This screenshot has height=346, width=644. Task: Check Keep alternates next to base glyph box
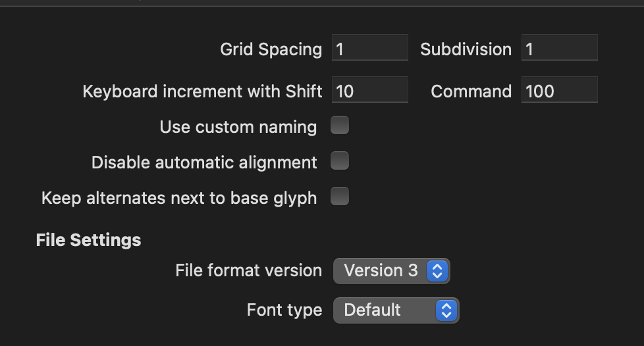tap(340, 196)
